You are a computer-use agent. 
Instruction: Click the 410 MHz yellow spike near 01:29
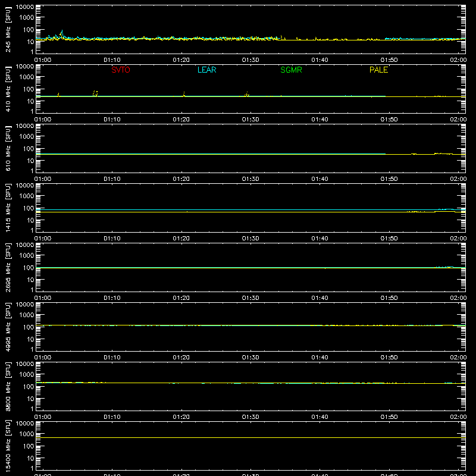tap(247, 94)
